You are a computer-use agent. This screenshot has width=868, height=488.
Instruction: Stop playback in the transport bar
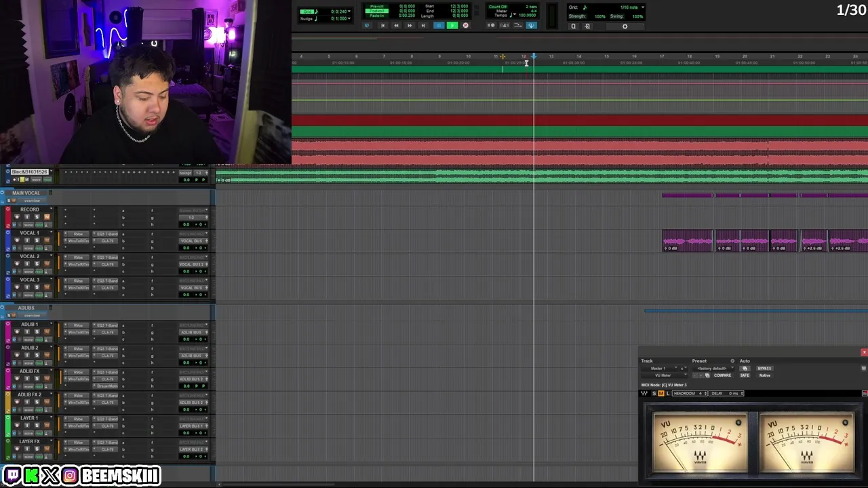click(438, 26)
